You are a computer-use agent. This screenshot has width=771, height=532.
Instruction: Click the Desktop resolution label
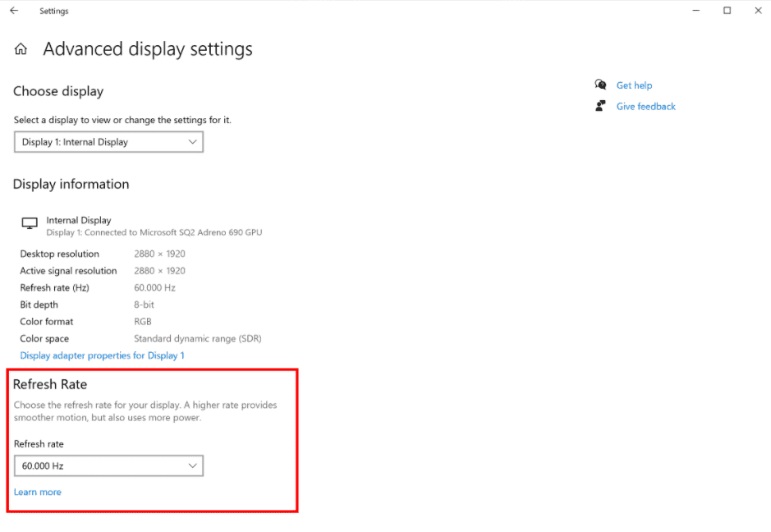pos(59,254)
